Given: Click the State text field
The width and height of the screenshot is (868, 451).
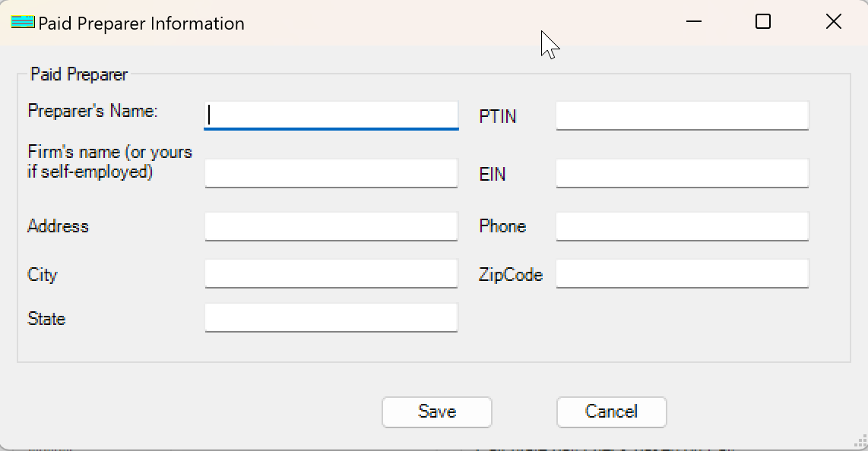Looking at the screenshot, I should point(331,317).
